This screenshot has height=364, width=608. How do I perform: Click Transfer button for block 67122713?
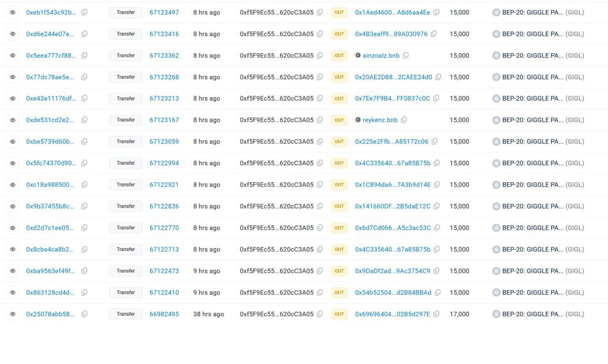(126, 249)
